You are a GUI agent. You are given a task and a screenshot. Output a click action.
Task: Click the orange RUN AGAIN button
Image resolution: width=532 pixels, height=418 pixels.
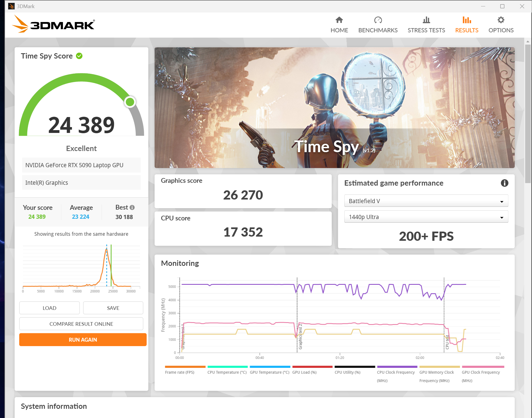pyautogui.click(x=83, y=340)
